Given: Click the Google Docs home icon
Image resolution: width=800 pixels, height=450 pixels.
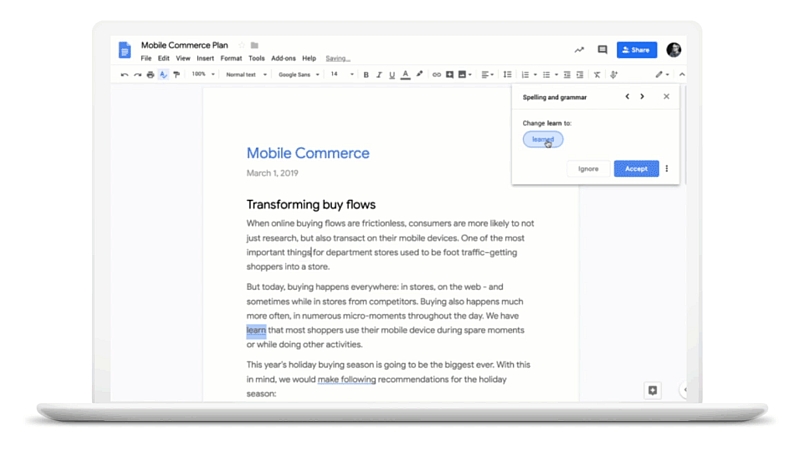Looking at the screenshot, I should (124, 50).
